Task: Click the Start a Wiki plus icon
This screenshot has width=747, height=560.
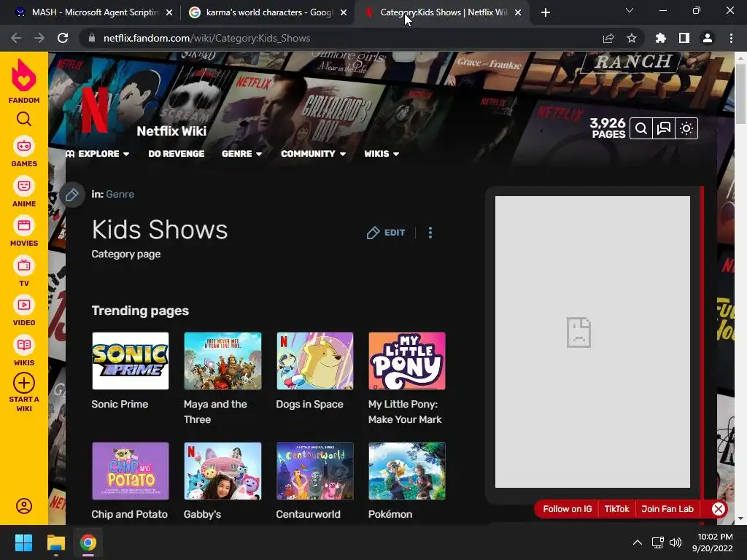Action: tap(24, 383)
